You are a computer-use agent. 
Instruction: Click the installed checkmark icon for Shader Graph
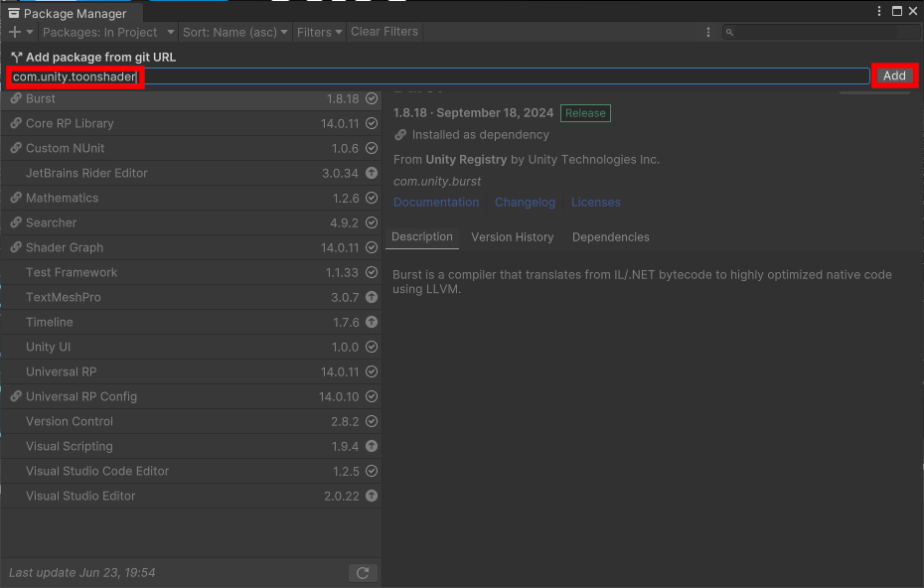point(372,247)
